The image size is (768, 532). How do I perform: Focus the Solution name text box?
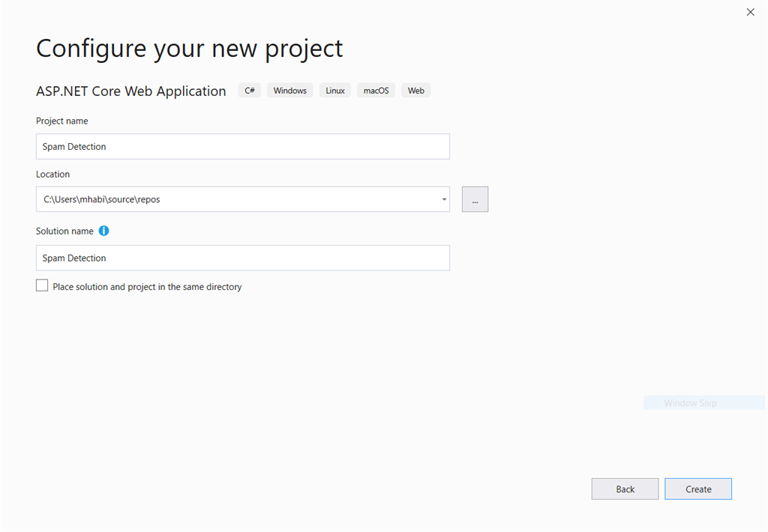coord(242,258)
